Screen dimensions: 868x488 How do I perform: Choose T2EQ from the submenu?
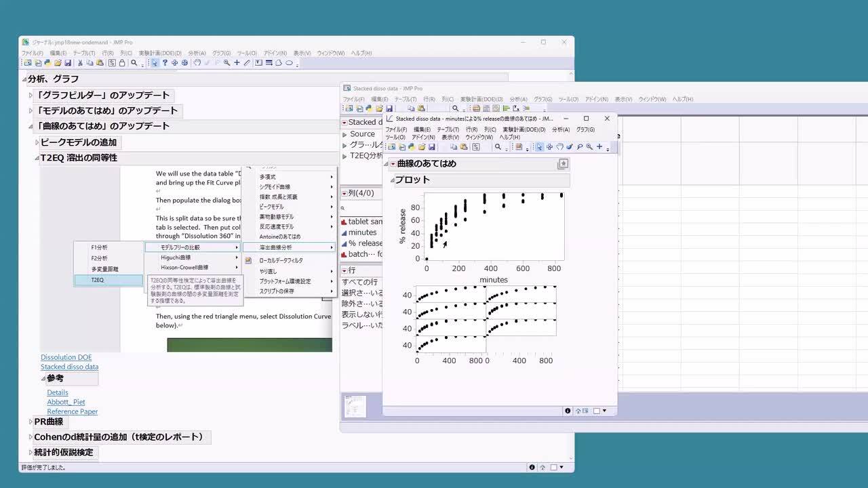pyautogui.click(x=108, y=280)
